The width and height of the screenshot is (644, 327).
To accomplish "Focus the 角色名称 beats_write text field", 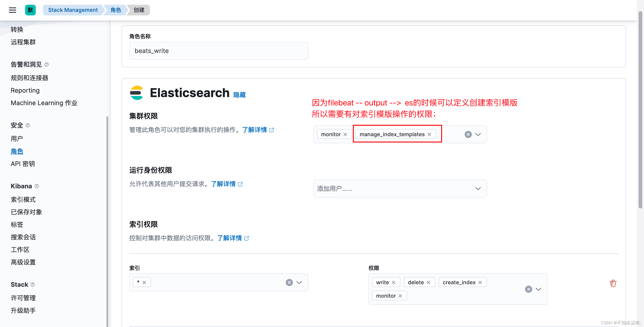I will pyautogui.click(x=218, y=51).
